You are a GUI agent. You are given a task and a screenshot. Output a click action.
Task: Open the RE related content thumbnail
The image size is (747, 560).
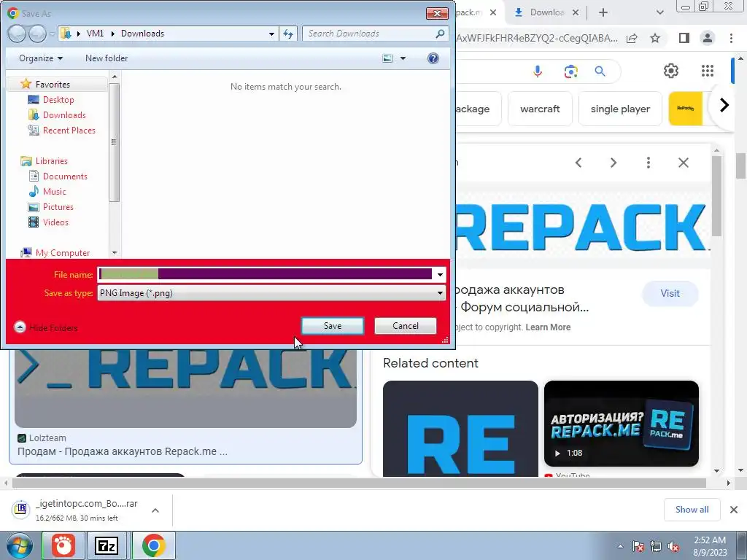coord(460,428)
